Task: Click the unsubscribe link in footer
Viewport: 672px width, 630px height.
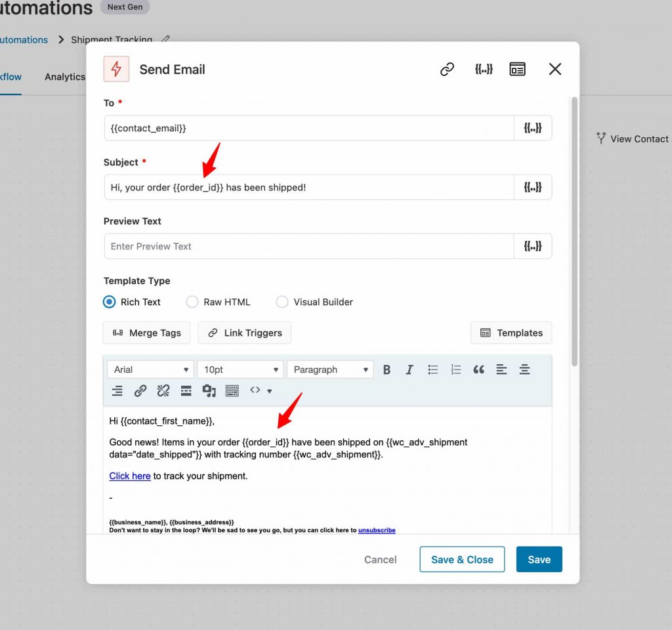Action: [377, 530]
